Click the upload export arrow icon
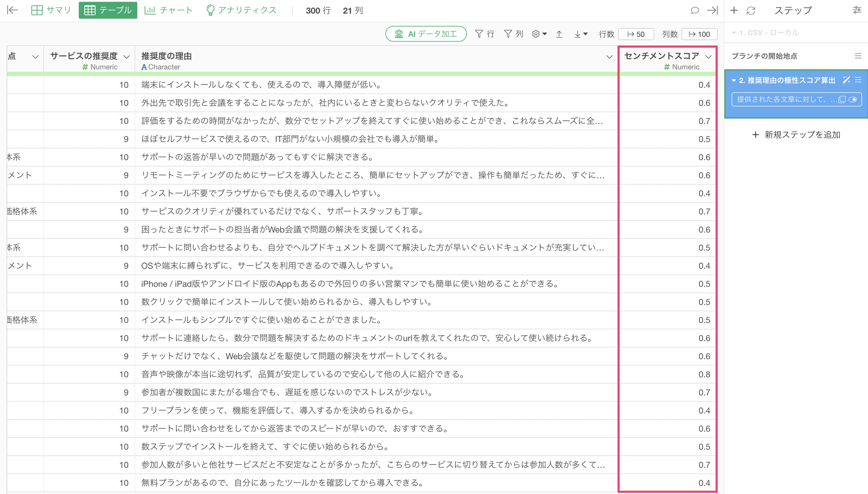Viewport: 868px width, 494px height. tap(559, 34)
